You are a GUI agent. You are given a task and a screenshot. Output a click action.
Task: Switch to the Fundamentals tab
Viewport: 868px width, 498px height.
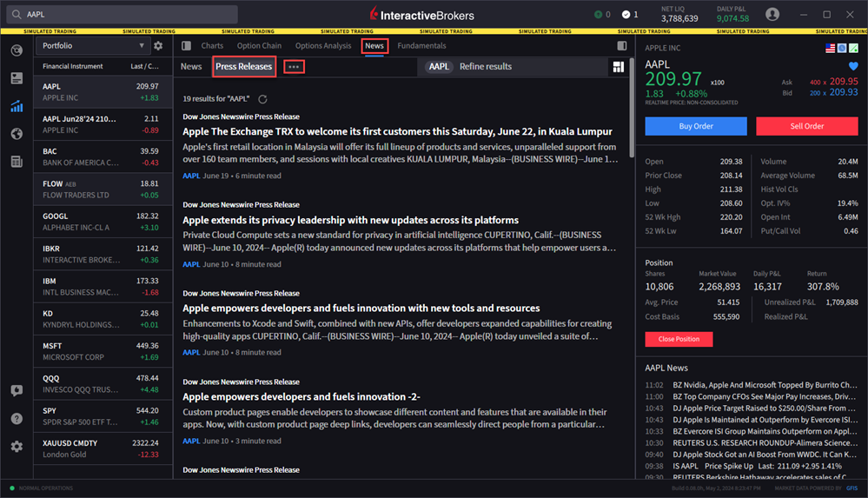tap(421, 46)
